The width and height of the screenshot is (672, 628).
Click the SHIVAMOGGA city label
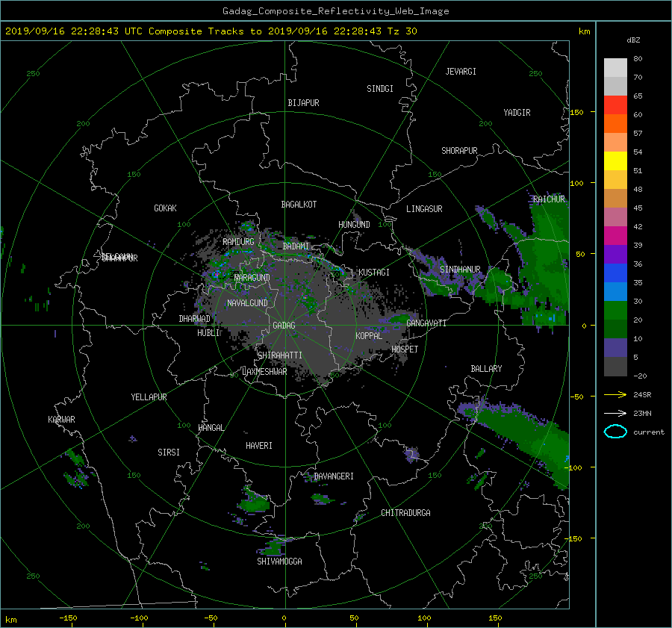[279, 561]
